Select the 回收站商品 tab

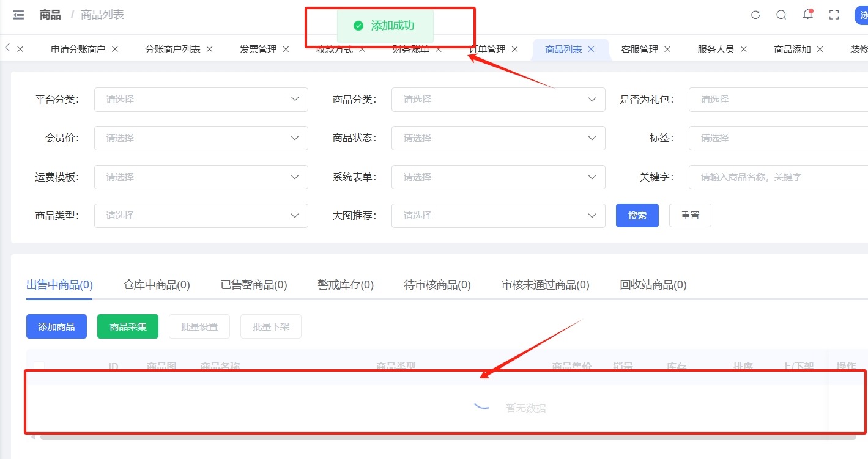(653, 285)
